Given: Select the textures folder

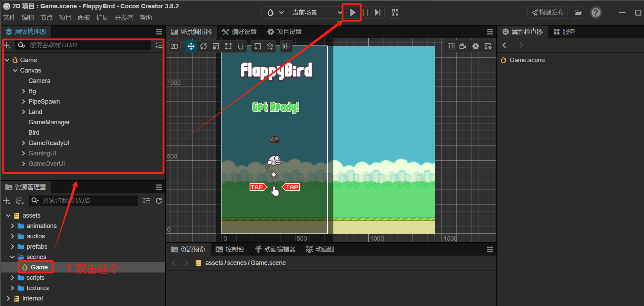Looking at the screenshot, I should tap(38, 288).
